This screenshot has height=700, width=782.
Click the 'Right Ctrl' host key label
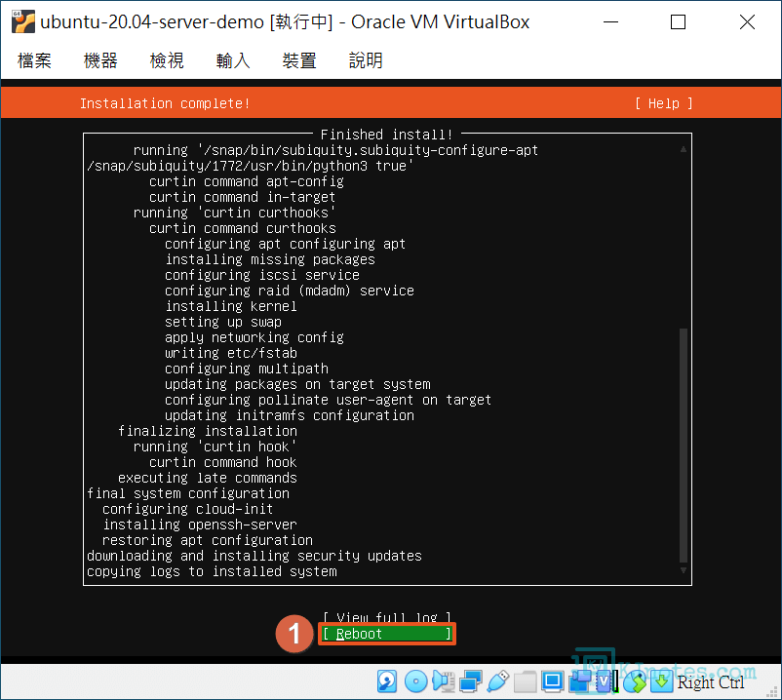pyautogui.click(x=711, y=681)
